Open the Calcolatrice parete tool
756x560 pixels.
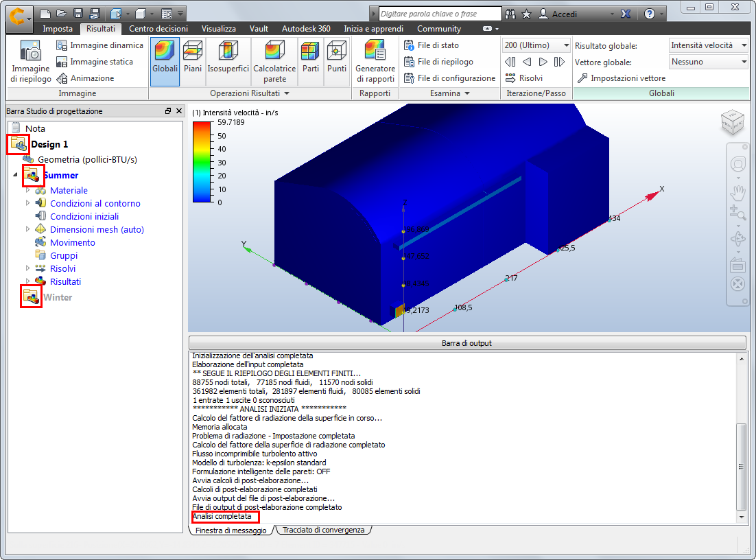[275, 62]
